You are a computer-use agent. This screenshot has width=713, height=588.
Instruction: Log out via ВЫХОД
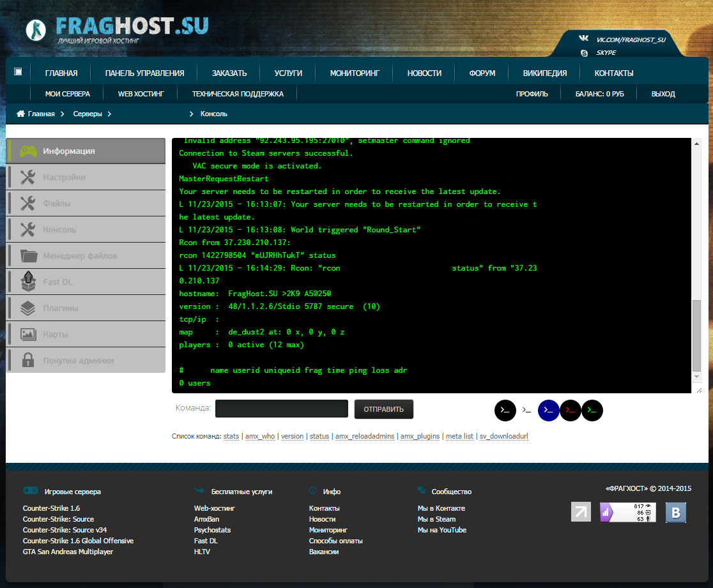coord(663,94)
